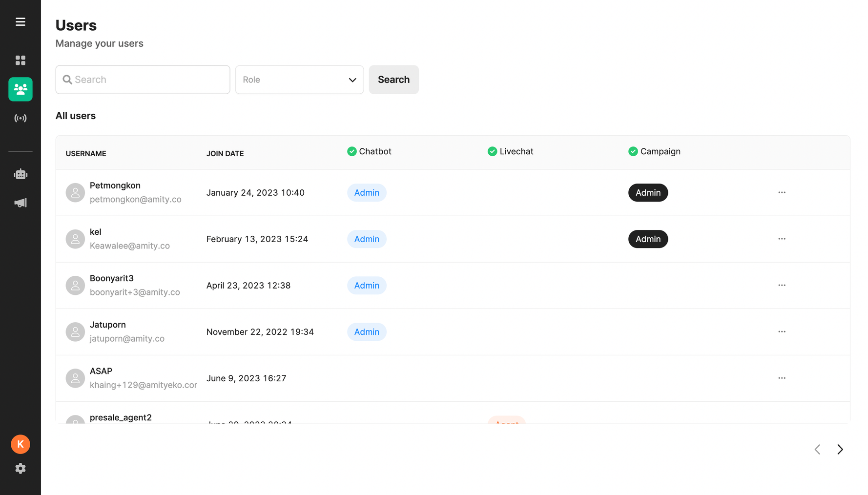Click the Search button
The height and width of the screenshot is (495, 868).
[393, 80]
